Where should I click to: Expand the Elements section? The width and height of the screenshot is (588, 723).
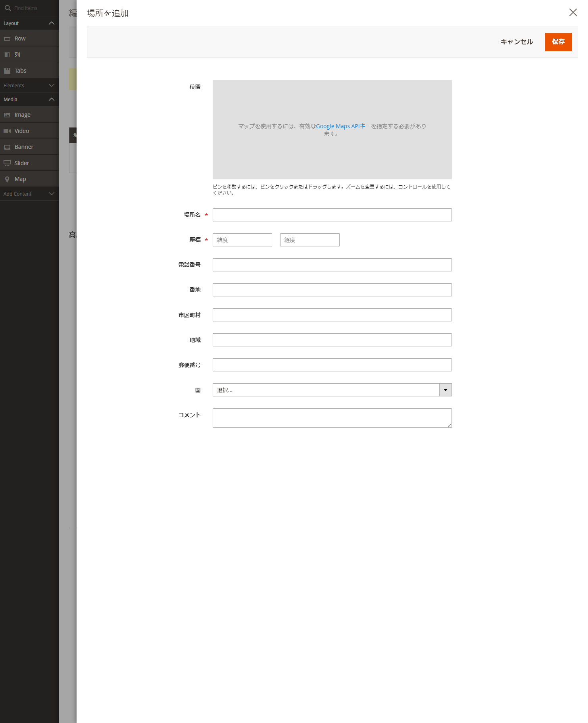tap(52, 85)
